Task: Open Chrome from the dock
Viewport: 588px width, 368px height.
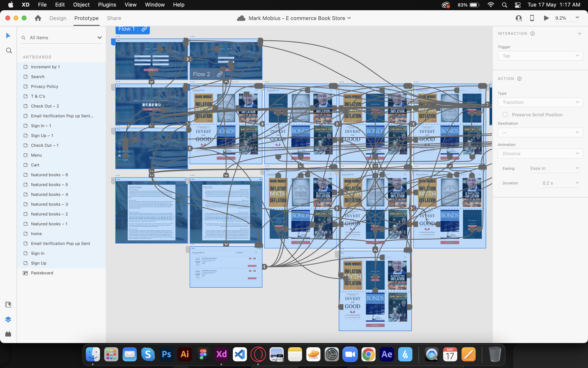Action: pos(368,354)
